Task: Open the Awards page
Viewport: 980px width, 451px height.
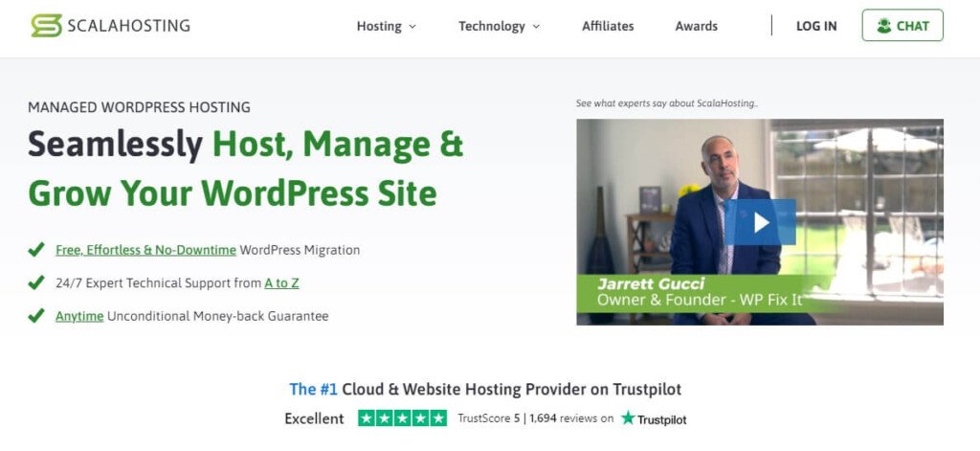Action: tap(697, 26)
